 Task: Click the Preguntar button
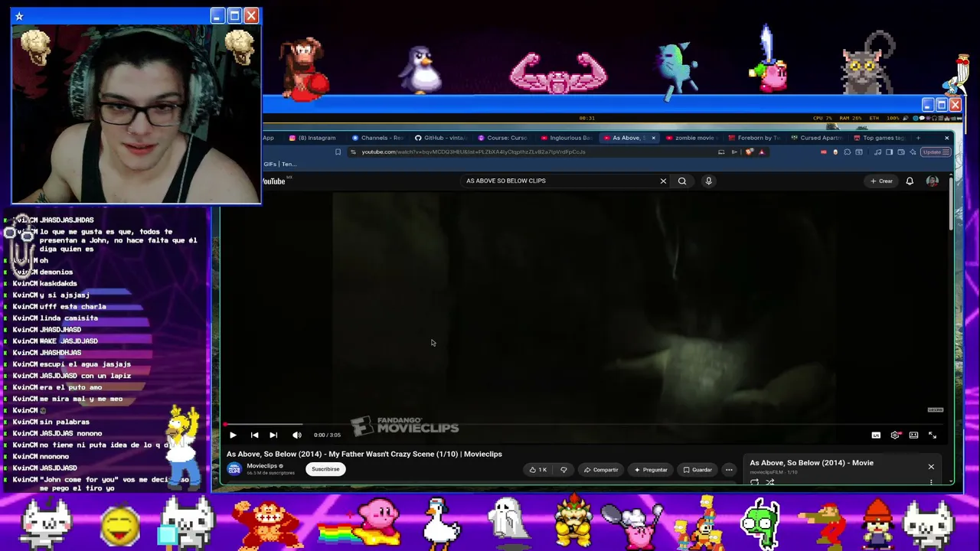[651, 470]
